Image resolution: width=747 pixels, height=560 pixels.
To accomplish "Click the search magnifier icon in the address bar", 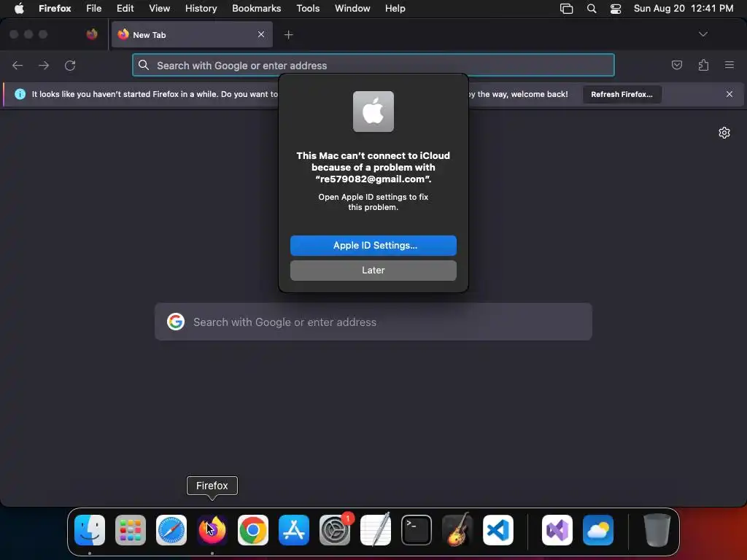I will [144, 65].
